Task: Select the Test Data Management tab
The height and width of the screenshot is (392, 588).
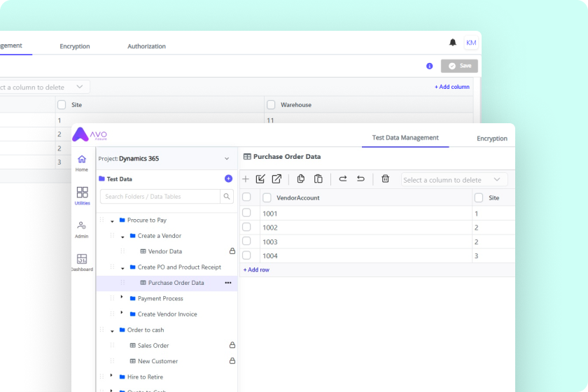Action: point(405,138)
